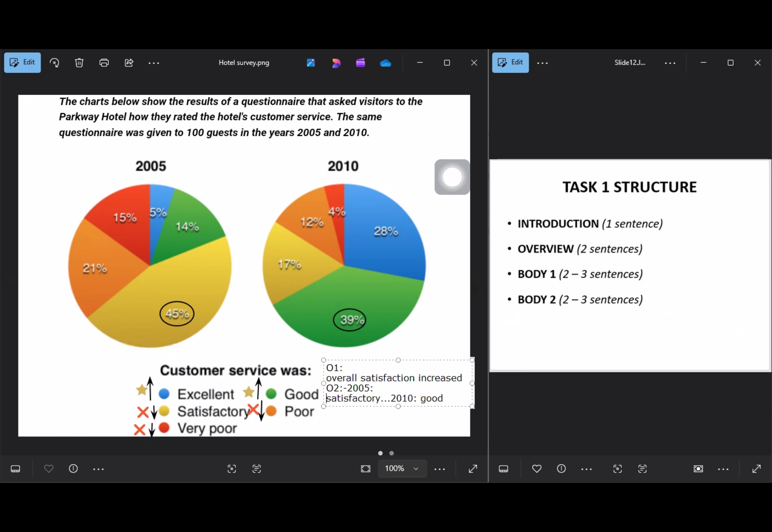This screenshot has height=532, width=772.
Task: Favorite the Hotel survey image with heart
Action: pyautogui.click(x=49, y=469)
